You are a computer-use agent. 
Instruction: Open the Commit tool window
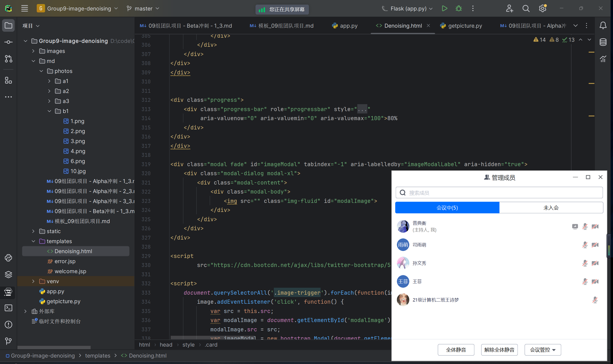click(x=8, y=42)
